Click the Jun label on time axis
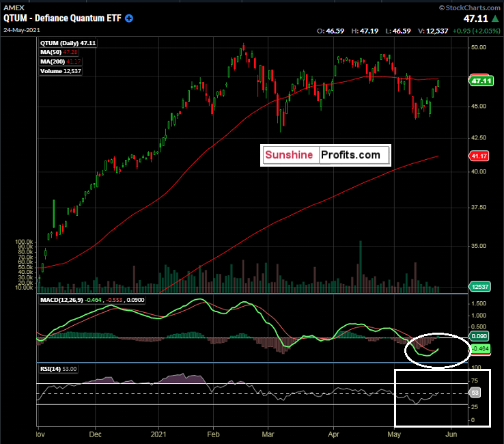The height and width of the screenshot is (444, 504). point(451,434)
